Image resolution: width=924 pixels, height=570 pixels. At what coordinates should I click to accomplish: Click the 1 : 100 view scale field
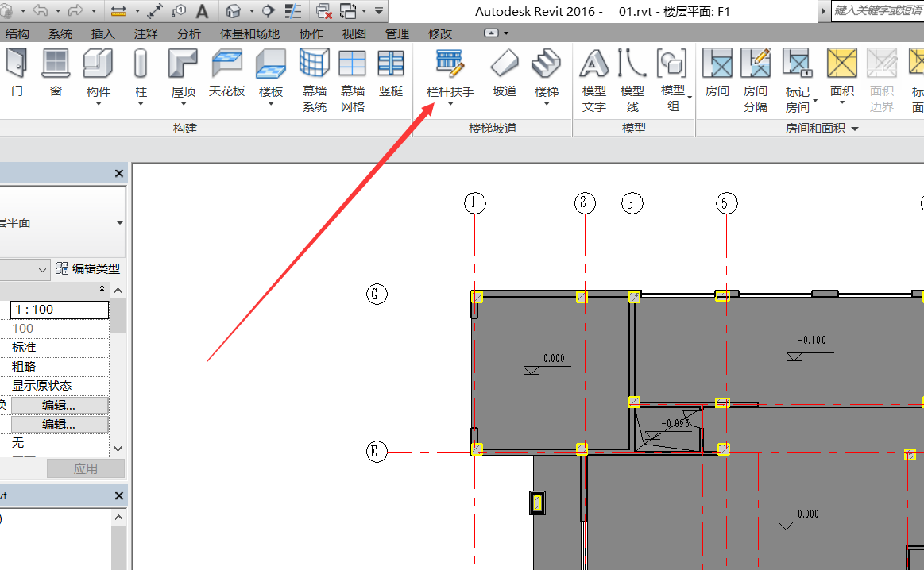tap(59, 310)
